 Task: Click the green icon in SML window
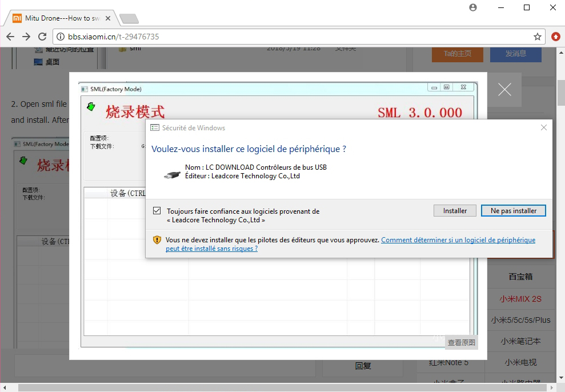[x=91, y=107]
